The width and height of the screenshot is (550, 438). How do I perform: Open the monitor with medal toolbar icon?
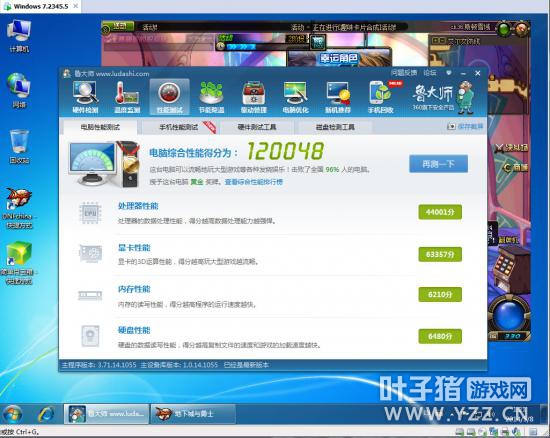pos(338,97)
